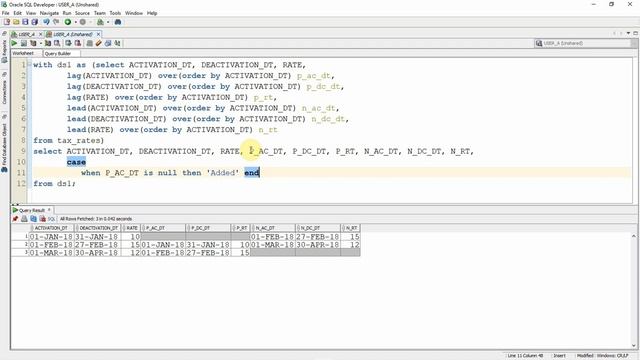
Task: Click the Undo arrow icon
Action: [46, 22]
